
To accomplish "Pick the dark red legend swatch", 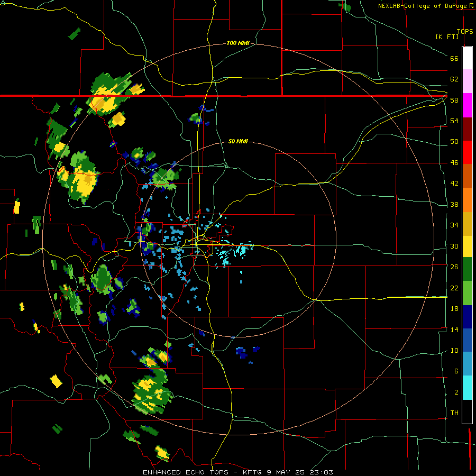I will [x=467, y=129].
